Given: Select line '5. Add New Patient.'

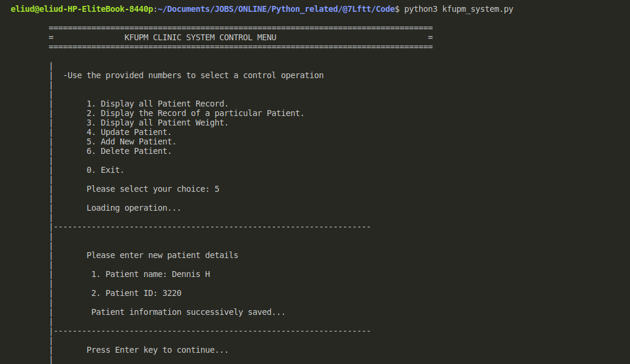Looking at the screenshot, I should pyautogui.click(x=132, y=141).
